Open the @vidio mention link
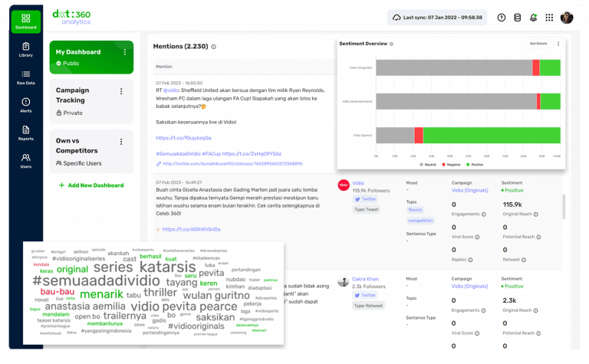589x364 pixels. click(x=171, y=90)
